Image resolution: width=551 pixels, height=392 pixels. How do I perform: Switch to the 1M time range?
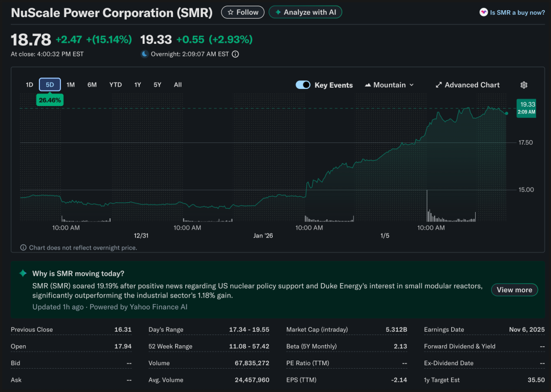[71, 85]
